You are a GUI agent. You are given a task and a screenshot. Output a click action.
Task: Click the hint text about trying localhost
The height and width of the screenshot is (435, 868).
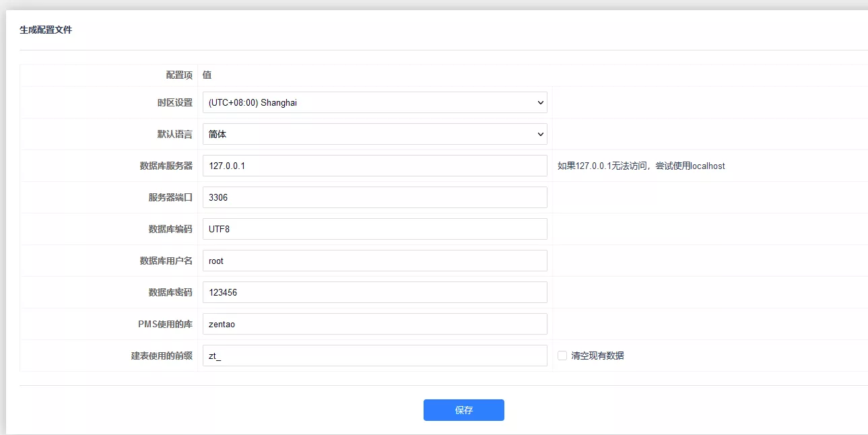coord(641,166)
